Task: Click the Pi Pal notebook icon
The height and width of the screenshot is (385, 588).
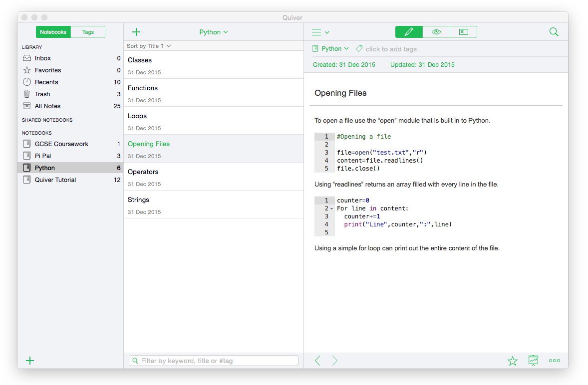Action: pyautogui.click(x=27, y=156)
